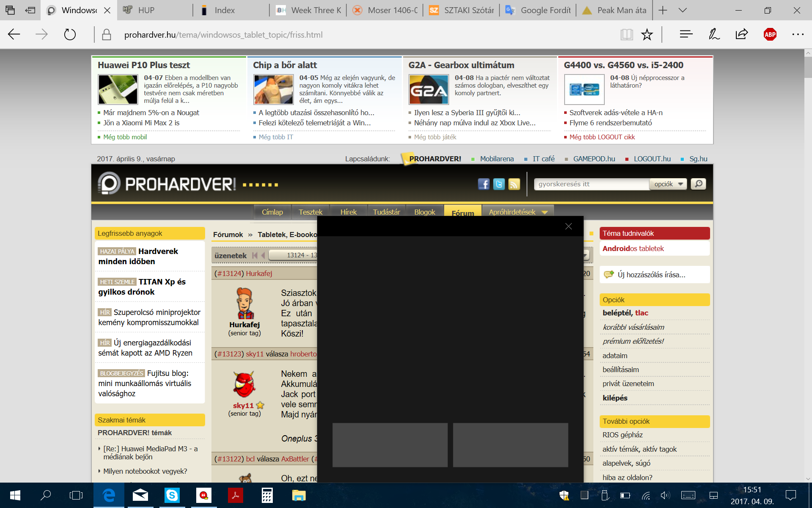Make a web note with pen icon
Screen dimensions: 812x508
714,34
